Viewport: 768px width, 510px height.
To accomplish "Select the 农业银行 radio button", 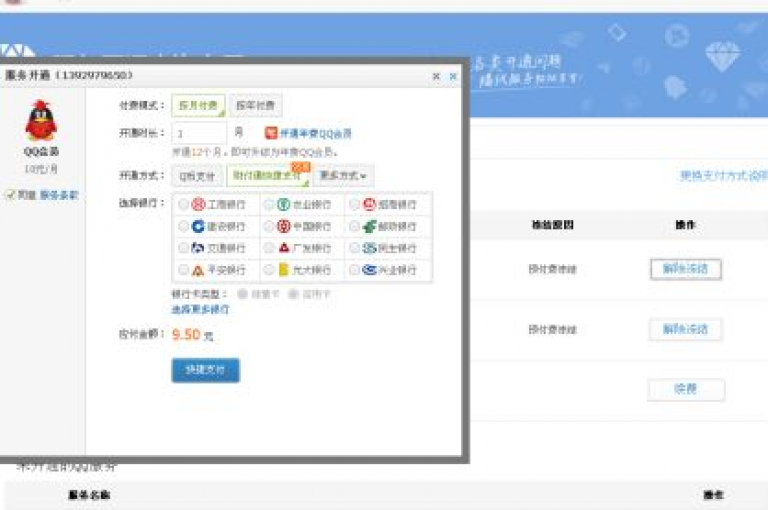I will pyautogui.click(x=268, y=204).
